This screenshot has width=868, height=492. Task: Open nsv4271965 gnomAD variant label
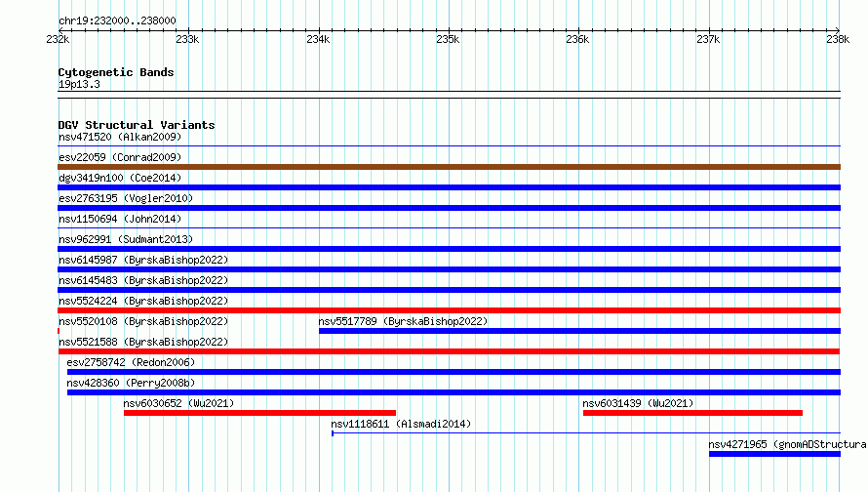tap(788, 444)
